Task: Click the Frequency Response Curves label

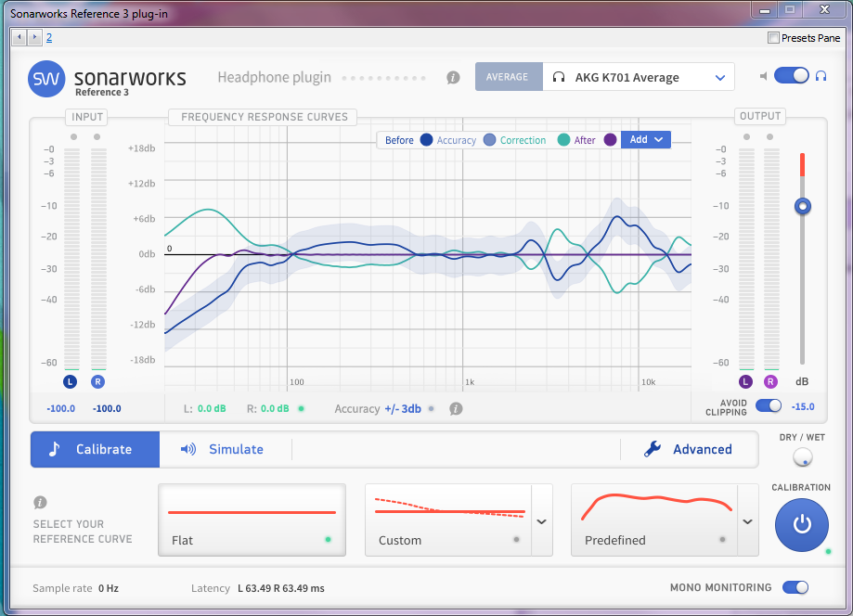Action: (x=264, y=117)
